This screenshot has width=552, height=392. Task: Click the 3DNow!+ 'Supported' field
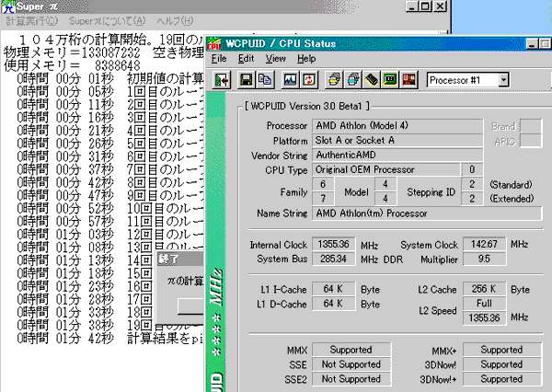coord(502,379)
